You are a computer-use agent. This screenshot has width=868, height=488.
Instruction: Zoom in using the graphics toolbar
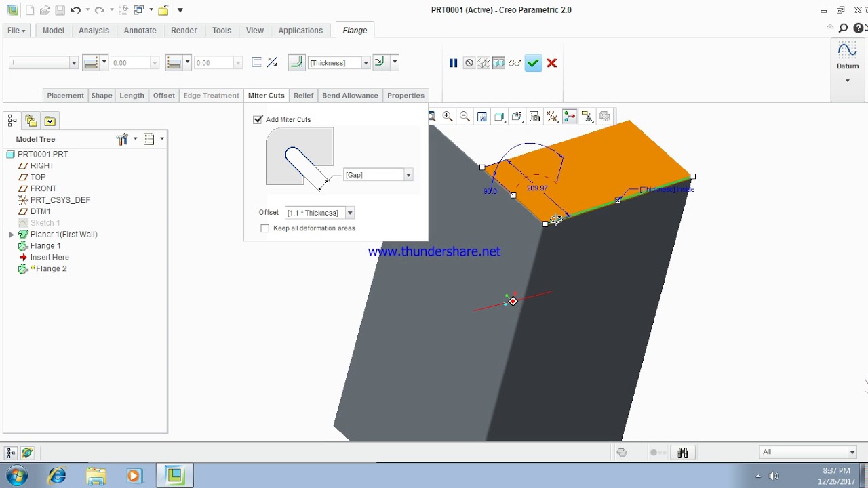click(x=448, y=117)
